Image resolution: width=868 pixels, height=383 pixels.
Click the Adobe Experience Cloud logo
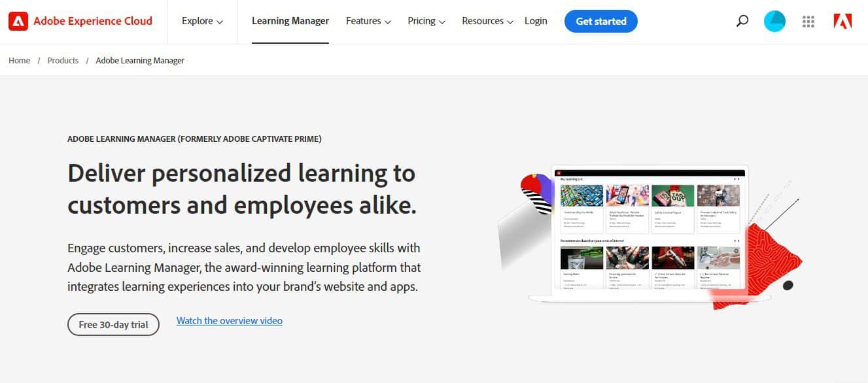click(x=80, y=21)
